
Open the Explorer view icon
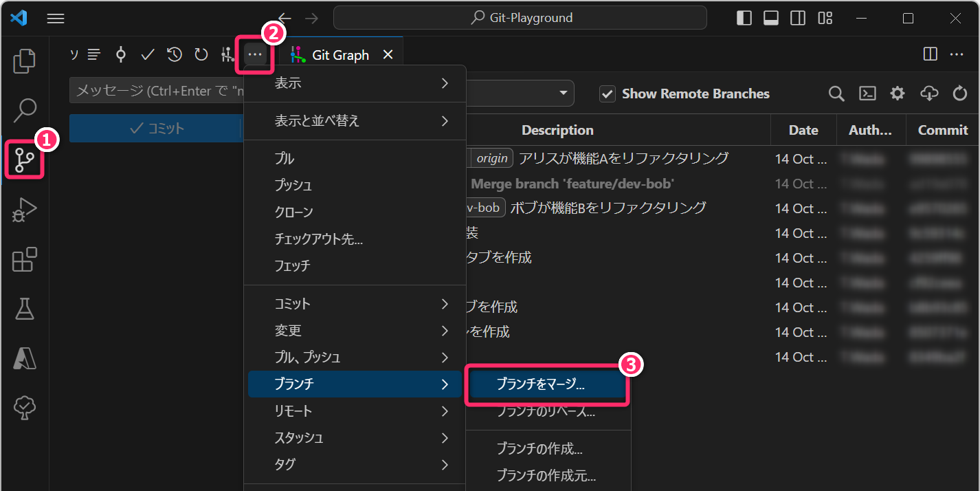[25, 61]
